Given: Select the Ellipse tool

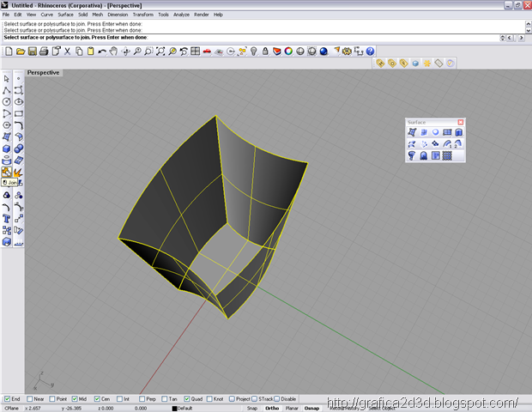Looking at the screenshot, I should click(x=19, y=102).
